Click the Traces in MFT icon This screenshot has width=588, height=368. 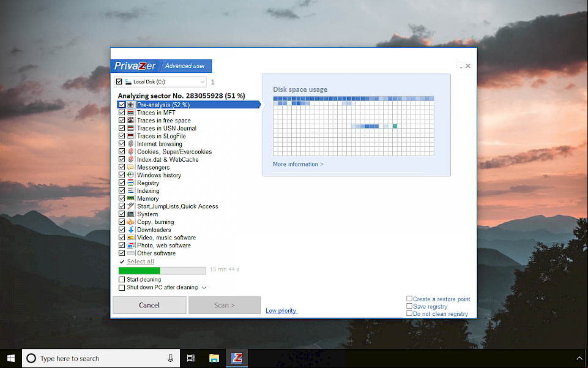(x=130, y=113)
